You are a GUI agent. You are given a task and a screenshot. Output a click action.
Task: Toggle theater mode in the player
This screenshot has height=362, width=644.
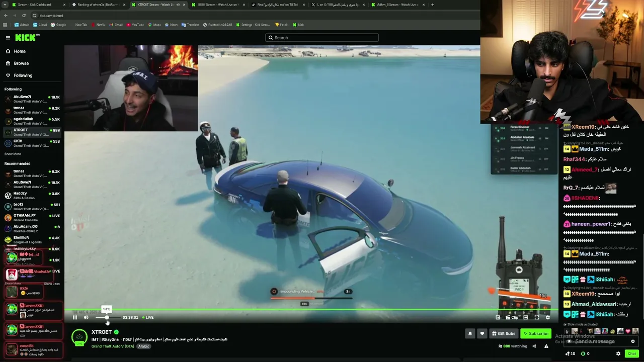(526, 317)
